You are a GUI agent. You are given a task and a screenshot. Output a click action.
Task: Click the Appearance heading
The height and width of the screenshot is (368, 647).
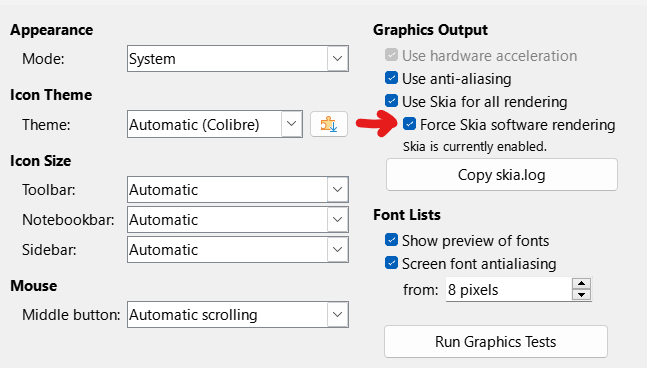pos(52,30)
